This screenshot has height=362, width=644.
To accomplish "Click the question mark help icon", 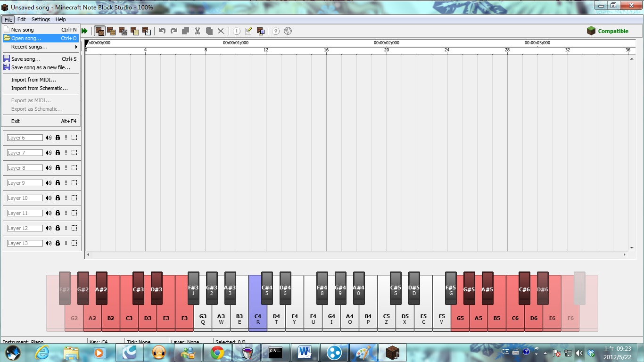I will [276, 31].
